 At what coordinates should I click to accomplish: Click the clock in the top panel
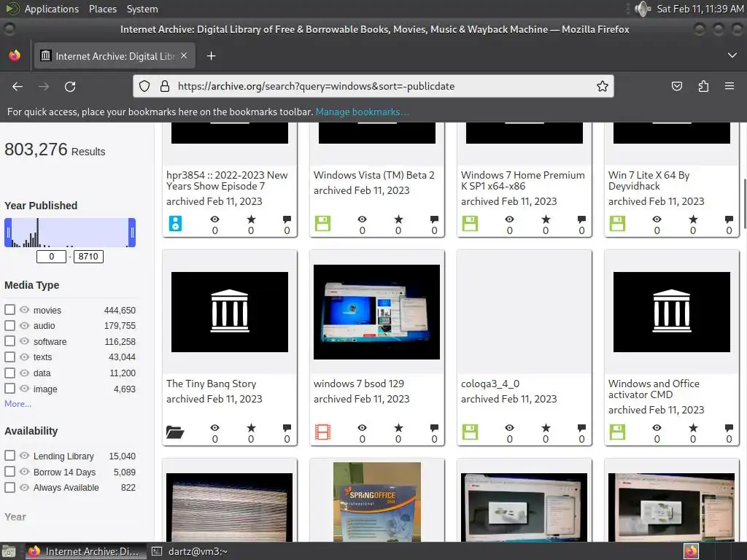coord(700,9)
